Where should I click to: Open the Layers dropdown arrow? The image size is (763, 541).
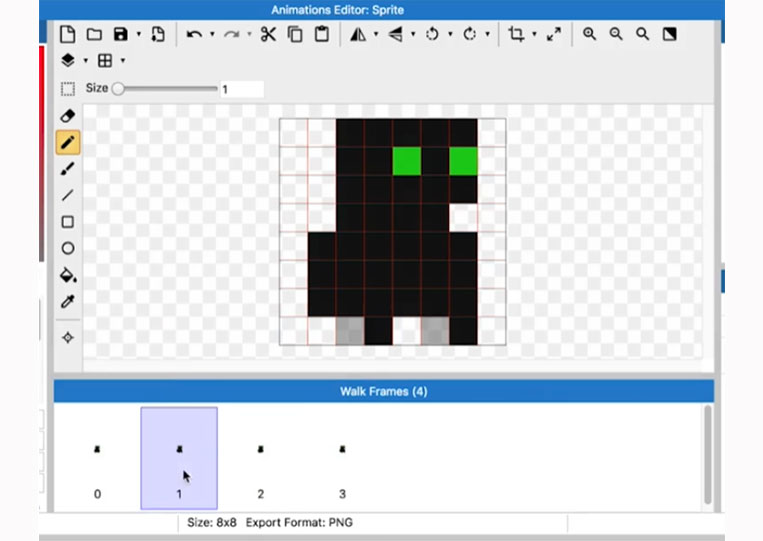[86, 60]
